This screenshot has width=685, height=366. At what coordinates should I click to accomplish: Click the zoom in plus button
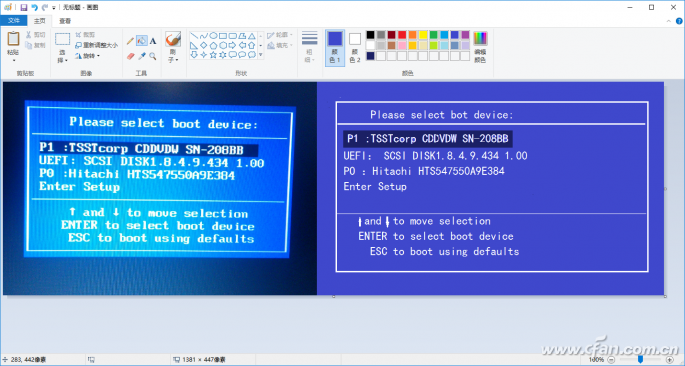(670, 359)
